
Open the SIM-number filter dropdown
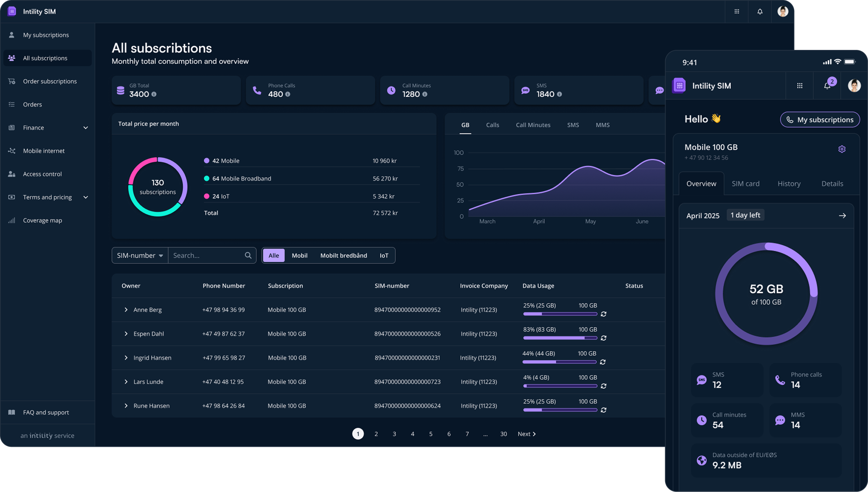[x=139, y=255]
